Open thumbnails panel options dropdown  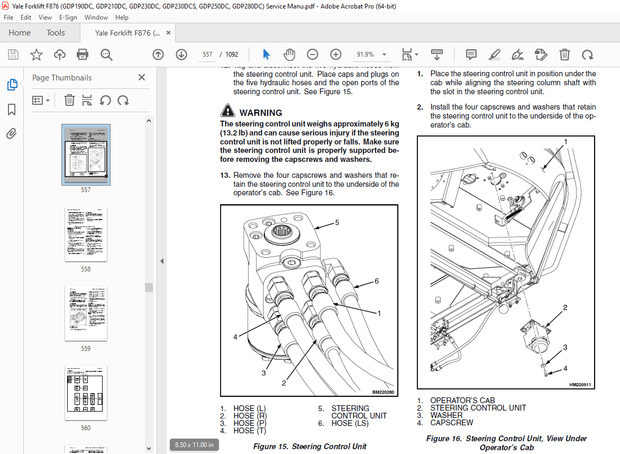tap(41, 100)
